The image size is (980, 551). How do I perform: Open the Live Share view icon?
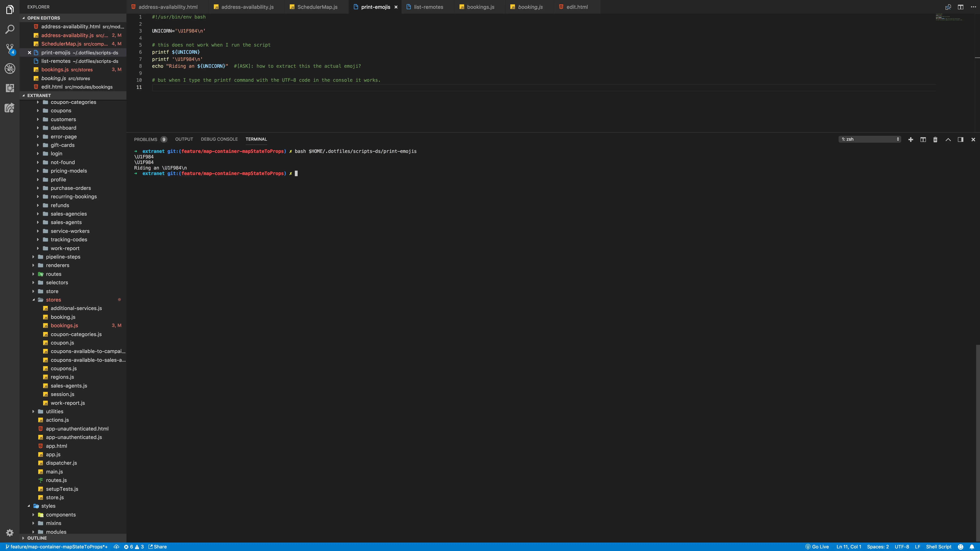click(10, 108)
